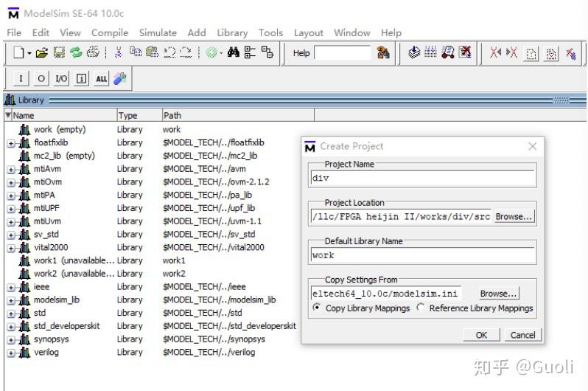Expand the ieee library node
This screenshot has width=588, height=391.
click(11, 288)
